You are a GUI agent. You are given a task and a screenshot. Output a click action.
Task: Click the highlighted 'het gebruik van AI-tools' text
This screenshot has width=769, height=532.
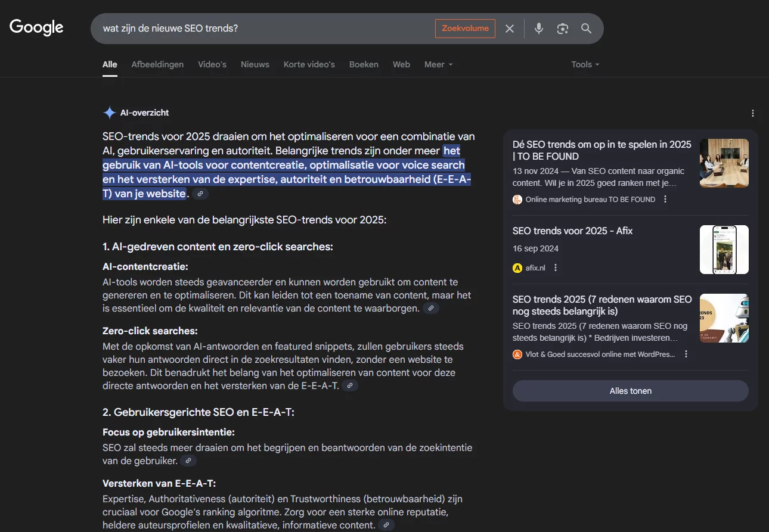coord(287,172)
